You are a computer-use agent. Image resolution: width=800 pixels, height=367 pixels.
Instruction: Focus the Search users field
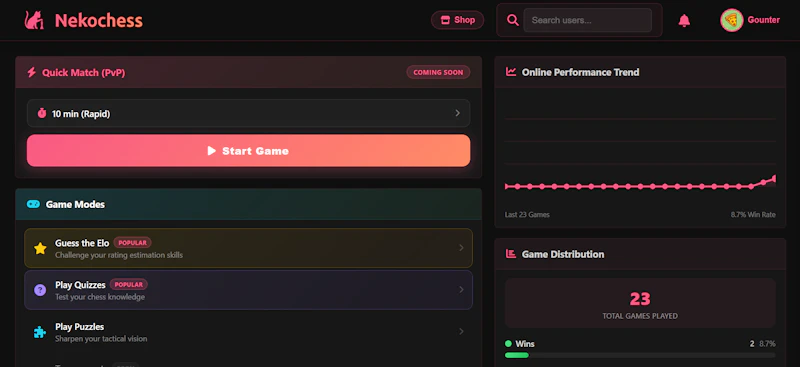point(587,20)
